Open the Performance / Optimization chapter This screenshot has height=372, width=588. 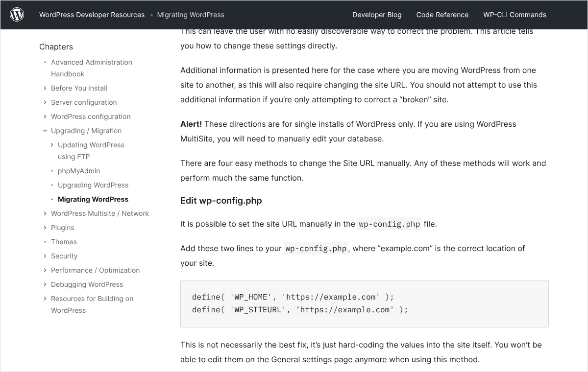click(x=95, y=270)
